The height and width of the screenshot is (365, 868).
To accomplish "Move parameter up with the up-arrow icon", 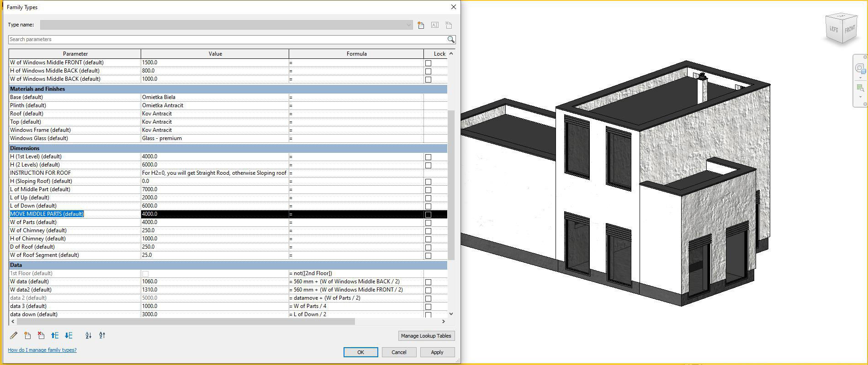I will pyautogui.click(x=55, y=335).
